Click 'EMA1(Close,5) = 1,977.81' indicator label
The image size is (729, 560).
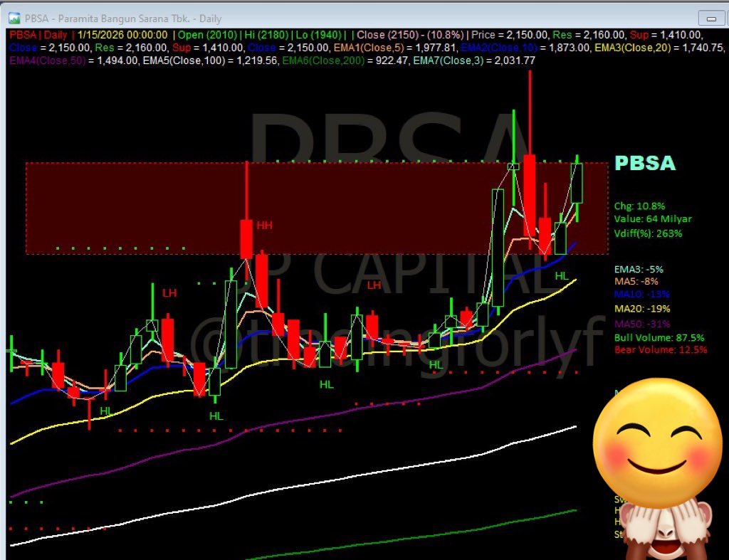(x=395, y=48)
